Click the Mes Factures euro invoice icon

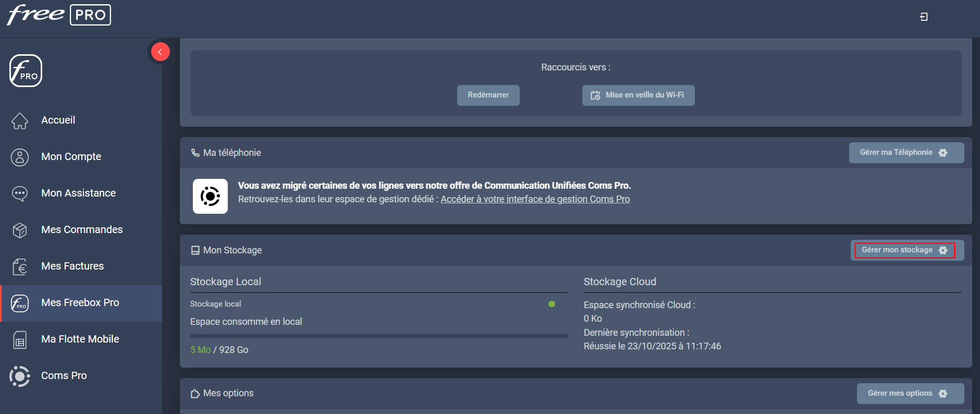pos(20,266)
